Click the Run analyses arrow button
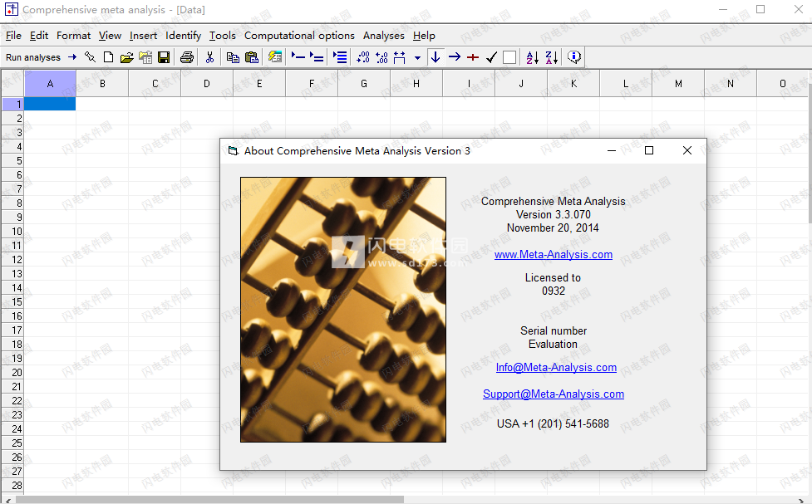 tap(72, 57)
